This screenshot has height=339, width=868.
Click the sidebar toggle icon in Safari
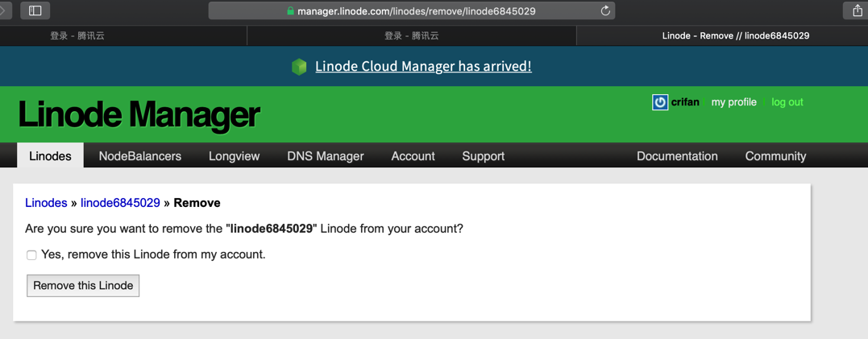(35, 10)
